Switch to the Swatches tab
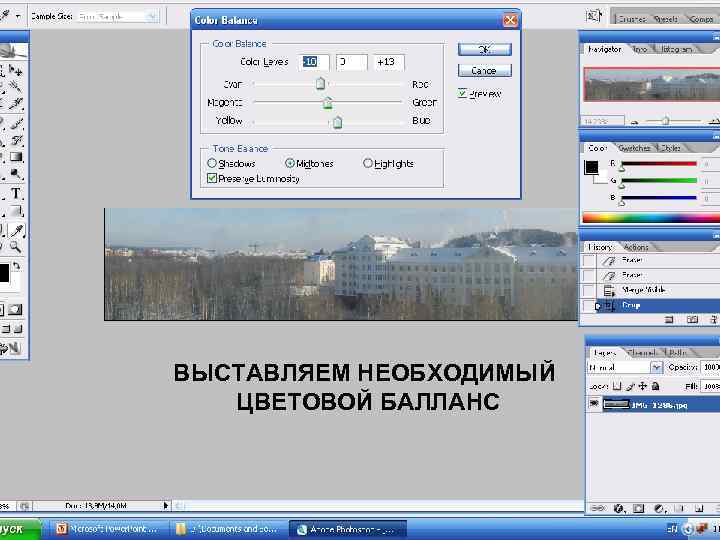The height and width of the screenshot is (540, 720). point(634,148)
